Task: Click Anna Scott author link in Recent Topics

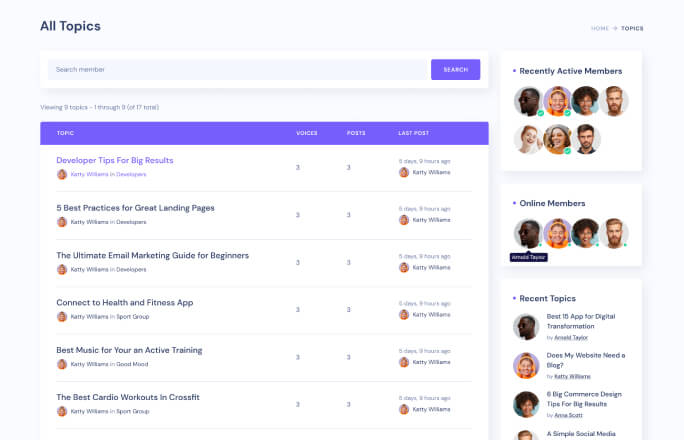Action: coord(568,415)
